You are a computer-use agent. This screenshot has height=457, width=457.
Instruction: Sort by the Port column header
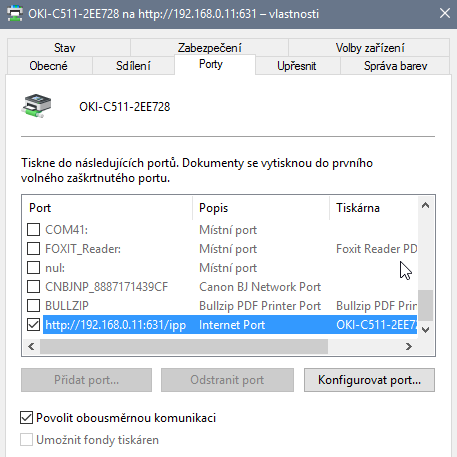(107, 208)
